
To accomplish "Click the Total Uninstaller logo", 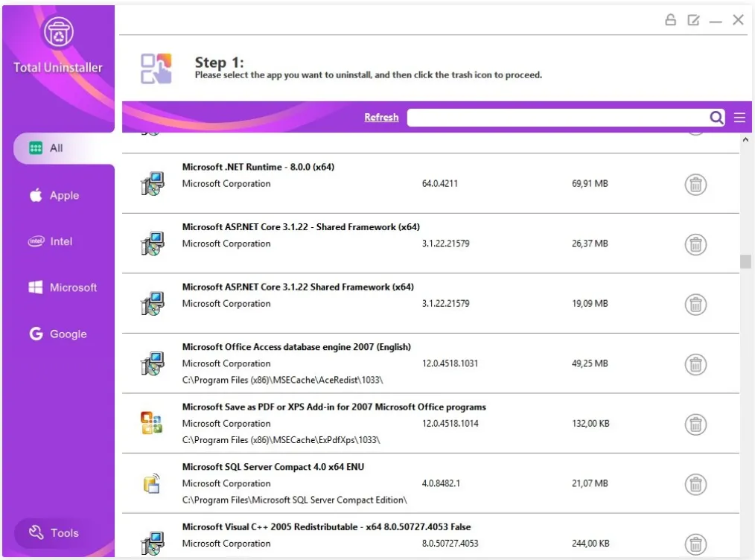I will [57, 34].
